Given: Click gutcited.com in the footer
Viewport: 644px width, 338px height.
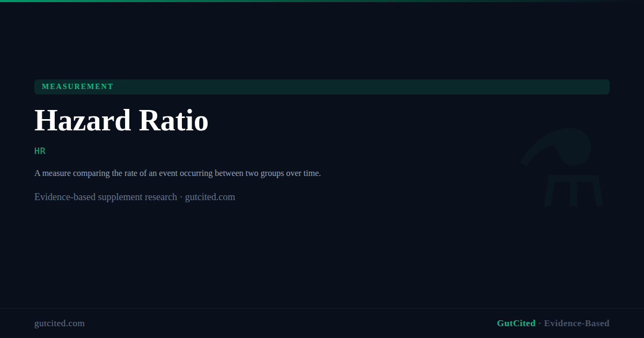Looking at the screenshot, I should [x=60, y=324].
